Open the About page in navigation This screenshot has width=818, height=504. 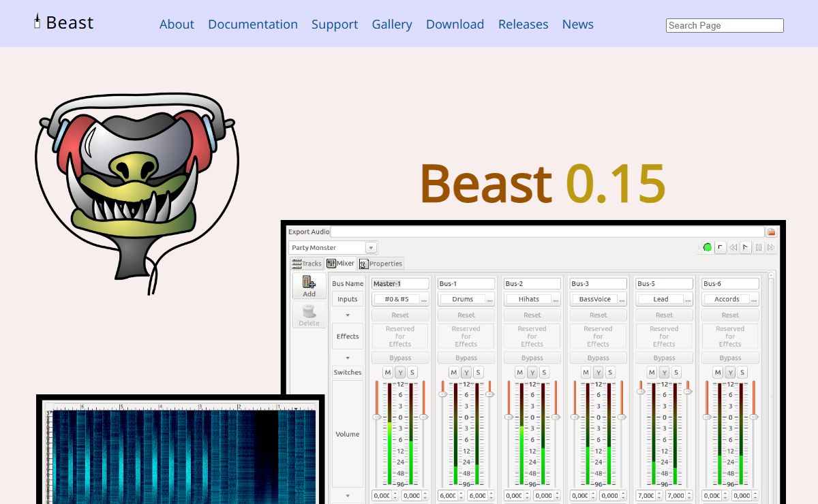pos(177,24)
